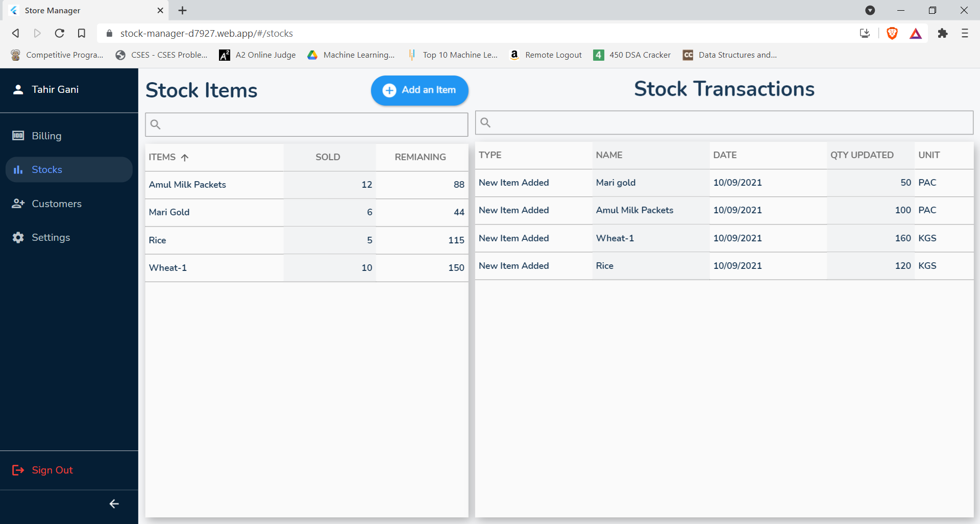Open the Brave Shields lion icon

(x=892, y=33)
